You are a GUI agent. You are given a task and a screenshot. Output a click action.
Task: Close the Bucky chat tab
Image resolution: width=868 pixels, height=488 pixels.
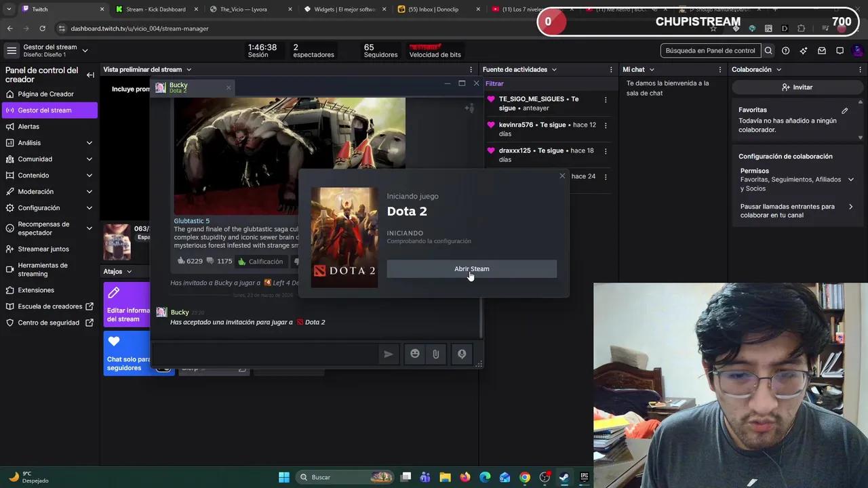point(229,87)
